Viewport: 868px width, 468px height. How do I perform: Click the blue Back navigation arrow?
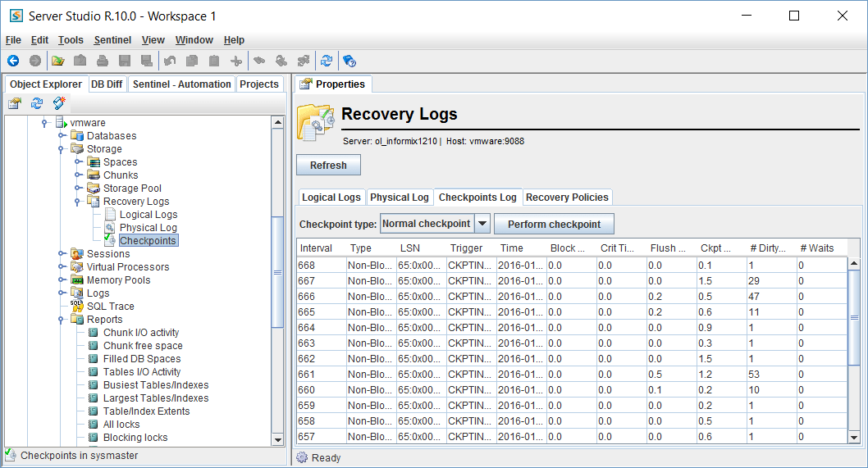tap(13, 61)
